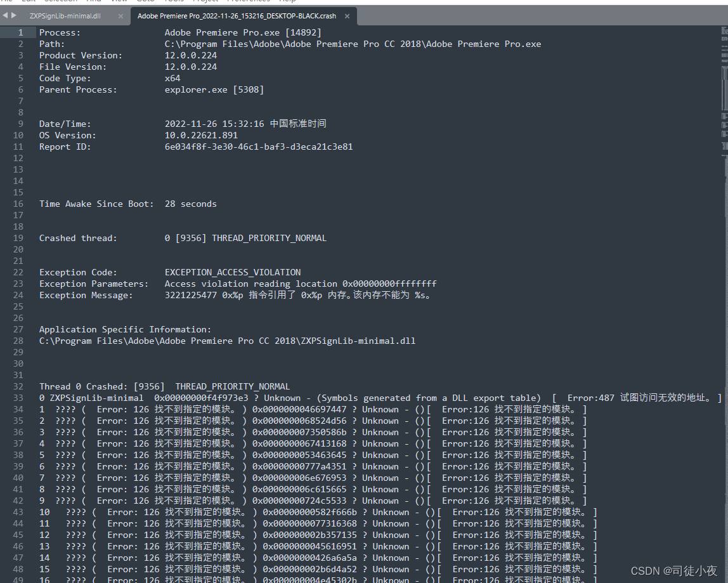Click the exception message number 3221225477
This screenshot has width=728, height=583.
coord(190,295)
